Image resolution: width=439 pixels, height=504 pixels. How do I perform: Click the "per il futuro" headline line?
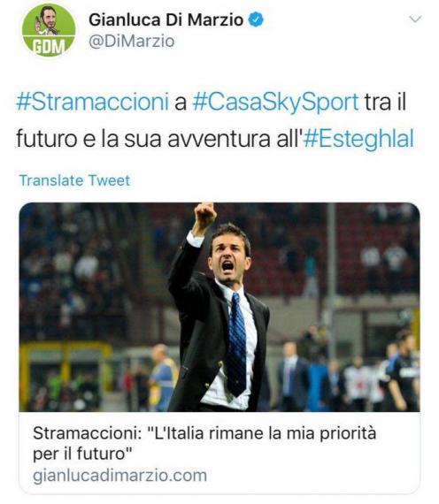82,454
